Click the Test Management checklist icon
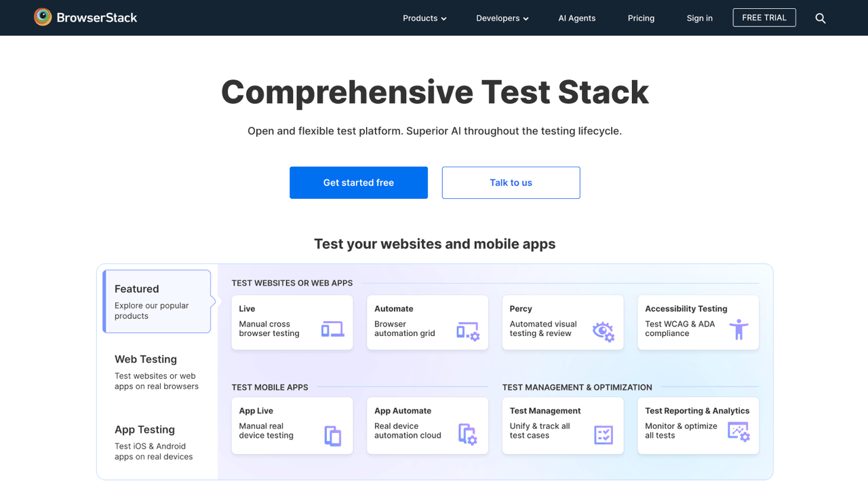This screenshot has height=488, width=868. click(604, 433)
